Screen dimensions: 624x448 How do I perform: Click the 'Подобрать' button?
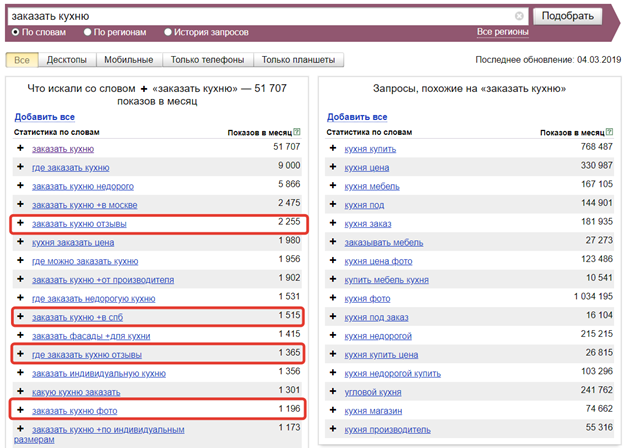567,16
